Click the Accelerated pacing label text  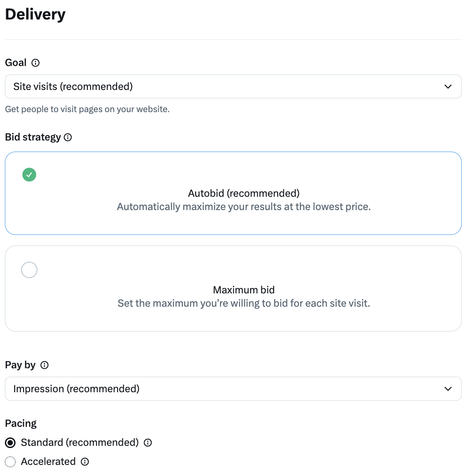48,462
